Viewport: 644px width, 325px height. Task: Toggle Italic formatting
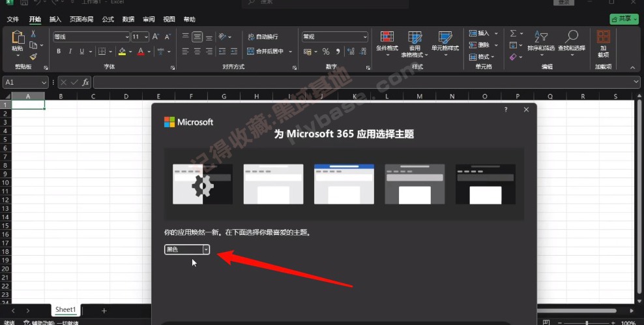coord(70,51)
